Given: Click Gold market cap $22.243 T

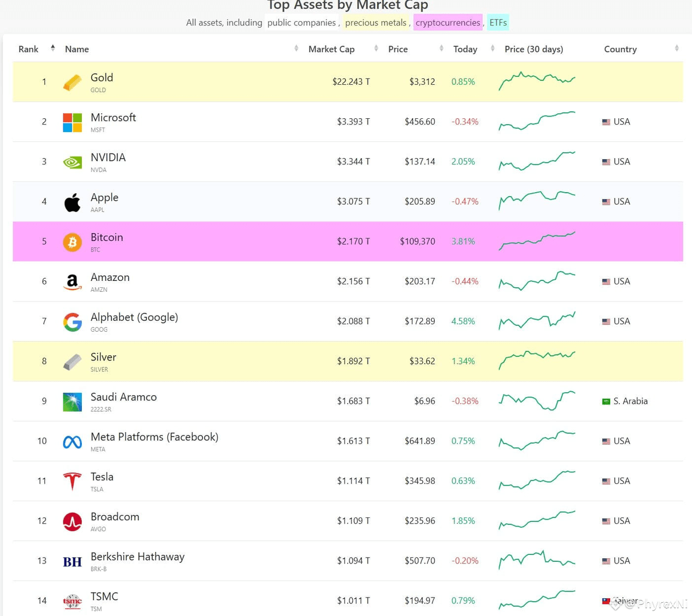Looking at the screenshot, I should tap(351, 82).
